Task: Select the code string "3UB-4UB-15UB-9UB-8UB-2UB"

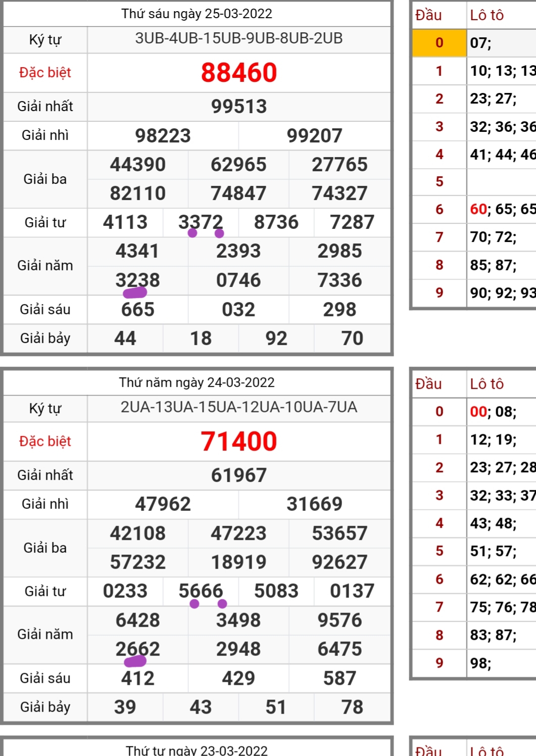Action: [239, 38]
